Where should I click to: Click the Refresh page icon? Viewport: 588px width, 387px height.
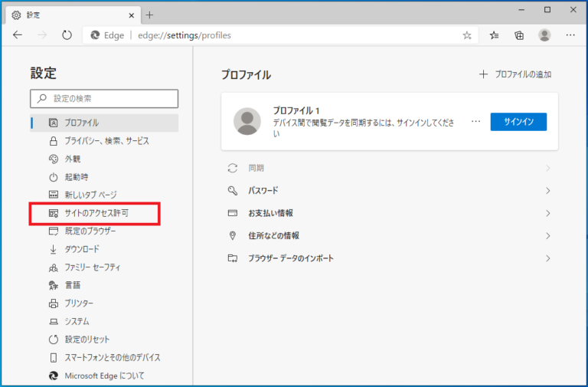click(67, 35)
